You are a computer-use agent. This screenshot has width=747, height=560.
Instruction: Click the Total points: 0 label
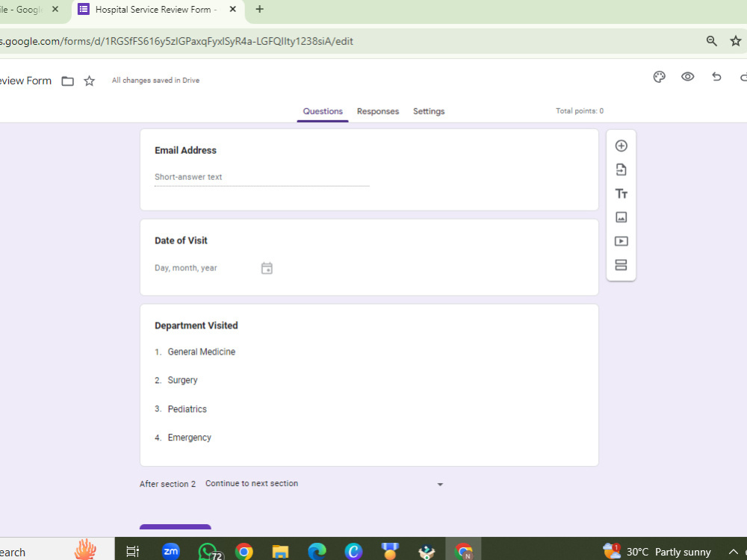click(x=580, y=111)
